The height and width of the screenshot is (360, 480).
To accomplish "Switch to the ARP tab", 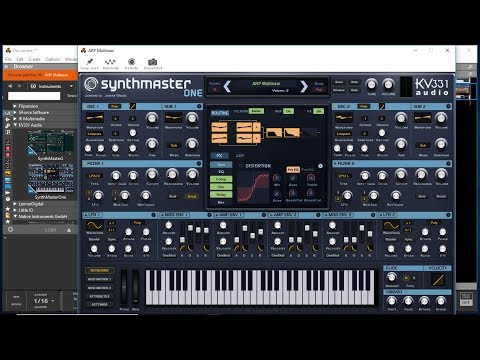I will (x=240, y=156).
